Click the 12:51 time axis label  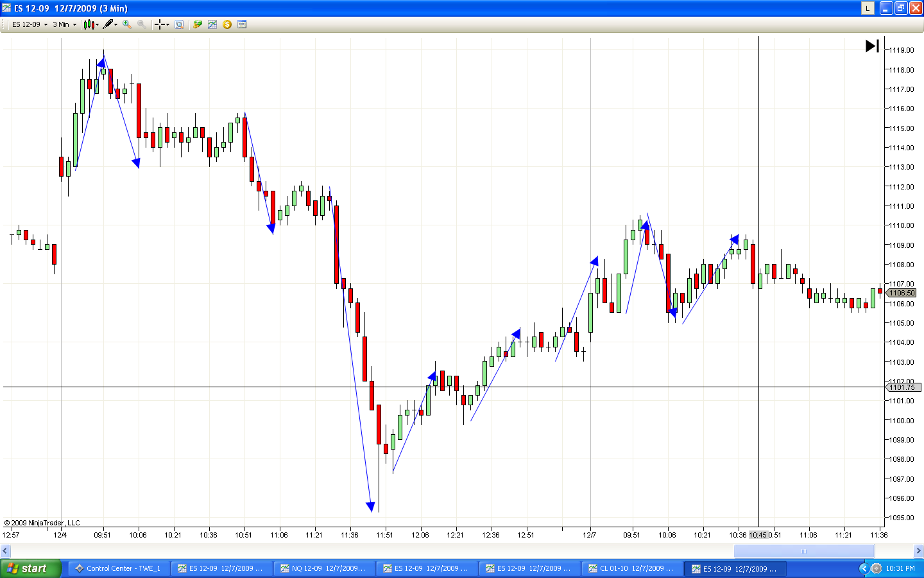(526, 535)
